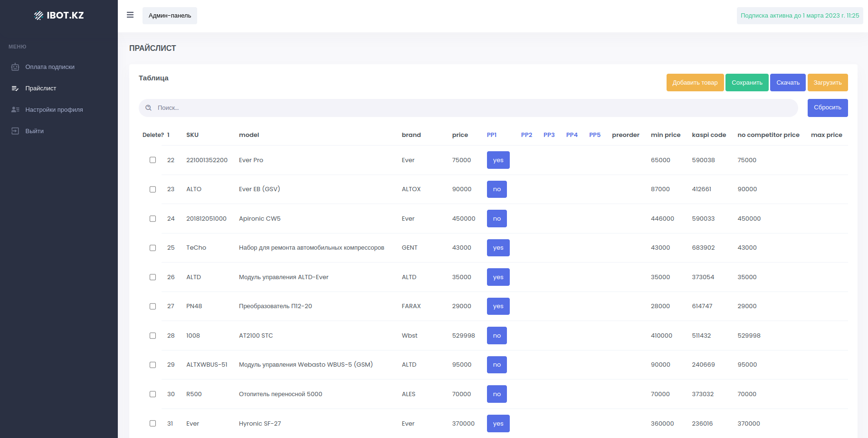The width and height of the screenshot is (868, 438).
Task: Open Оплата подписки in sidebar
Action: pyautogui.click(x=50, y=67)
